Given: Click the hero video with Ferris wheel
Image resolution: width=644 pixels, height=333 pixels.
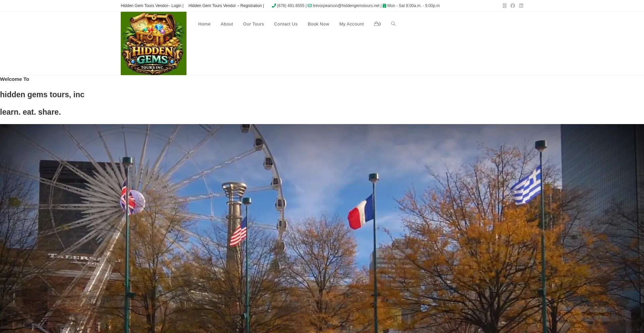Looking at the screenshot, I should pyautogui.click(x=322, y=228).
